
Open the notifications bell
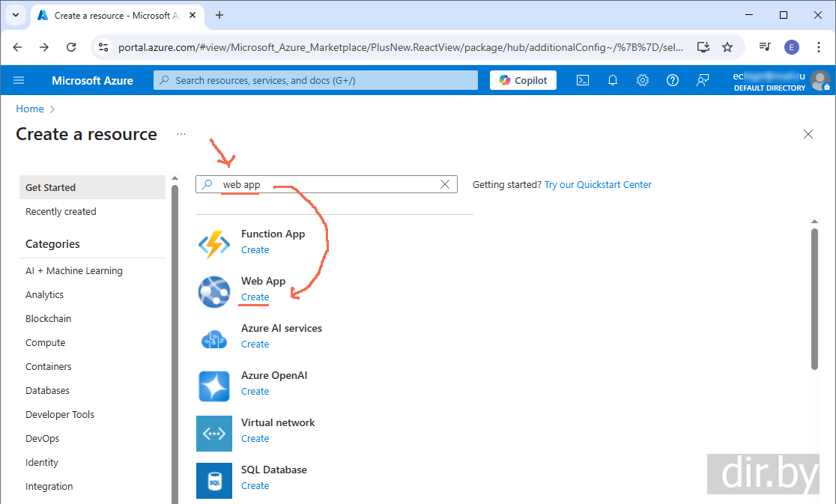coord(613,80)
